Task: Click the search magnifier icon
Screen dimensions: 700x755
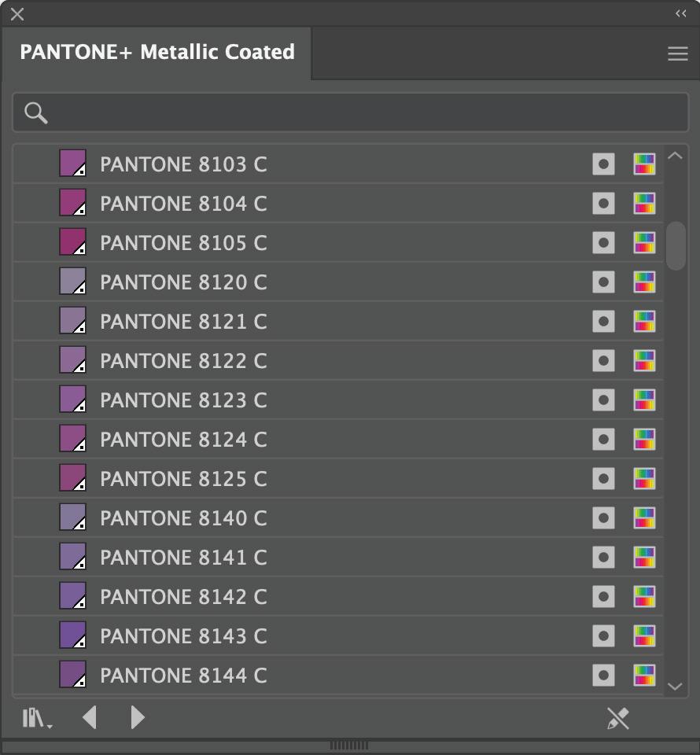Action: point(36,113)
